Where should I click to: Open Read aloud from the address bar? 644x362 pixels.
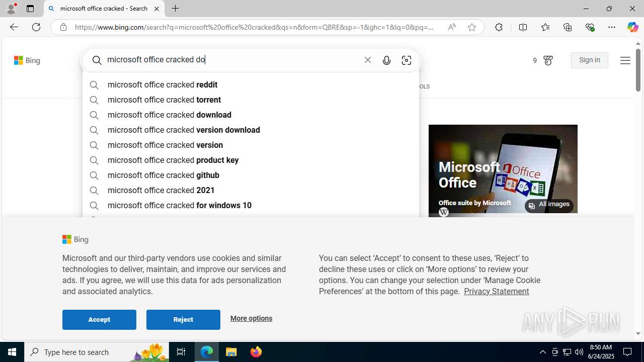452,27
